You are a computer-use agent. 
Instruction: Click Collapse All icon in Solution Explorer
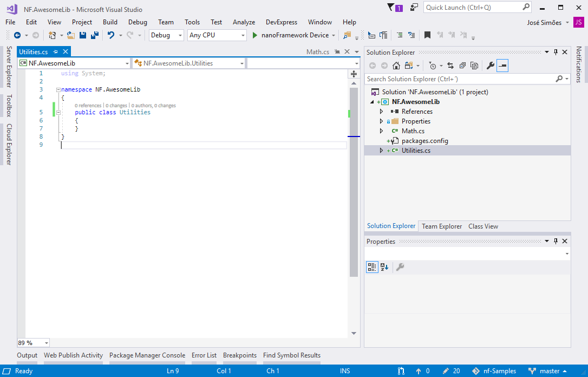[462, 66]
